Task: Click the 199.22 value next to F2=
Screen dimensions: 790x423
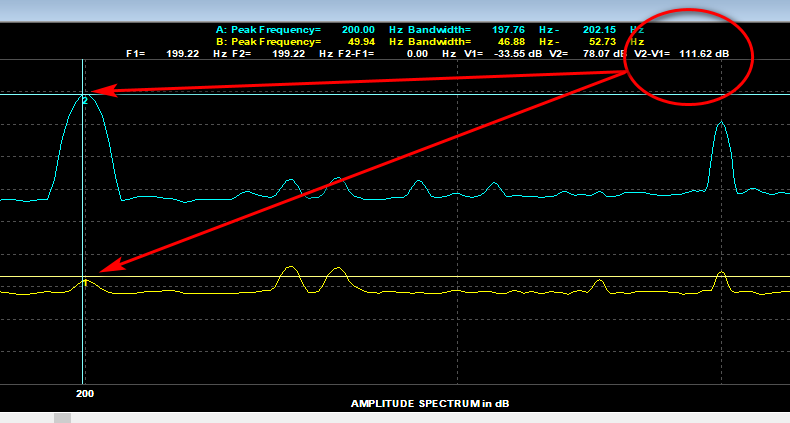Action: click(289, 54)
